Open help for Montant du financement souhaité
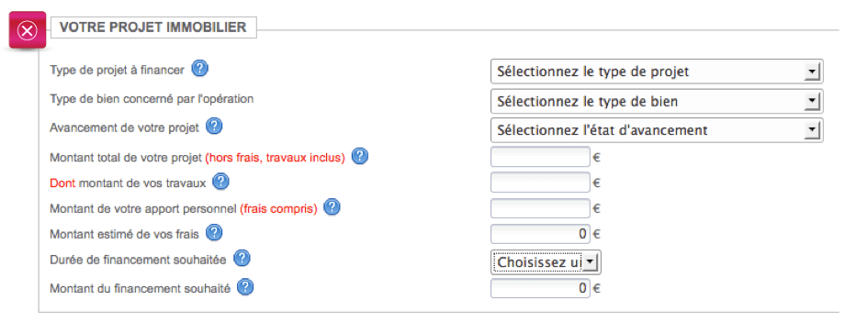Screen dimensions: 868x333 (245, 287)
